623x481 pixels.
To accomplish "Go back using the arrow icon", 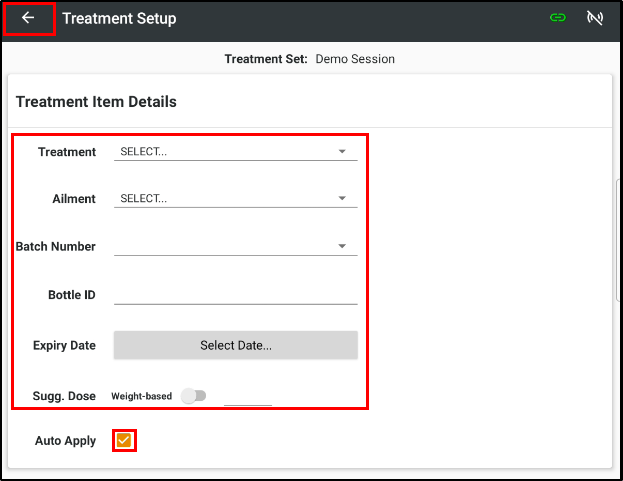I will 28,17.
